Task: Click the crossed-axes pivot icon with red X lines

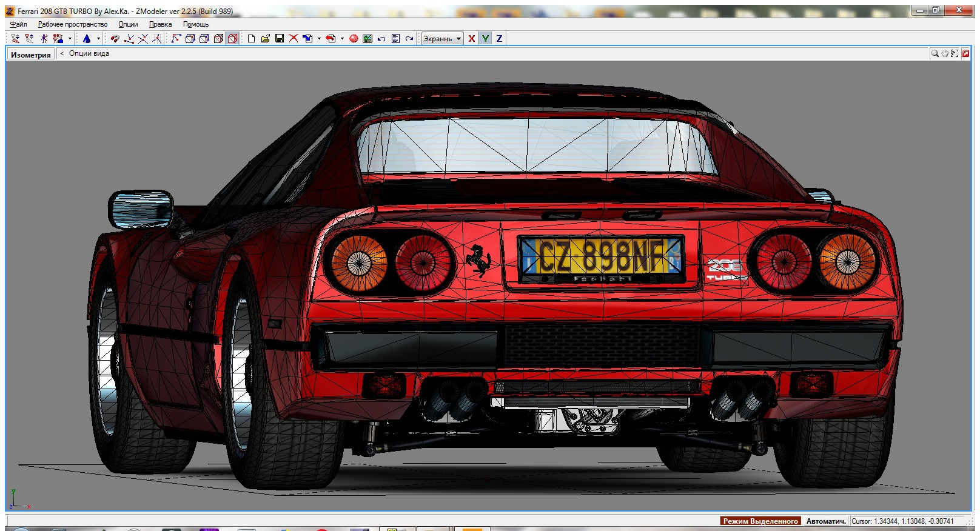Action: (143, 38)
